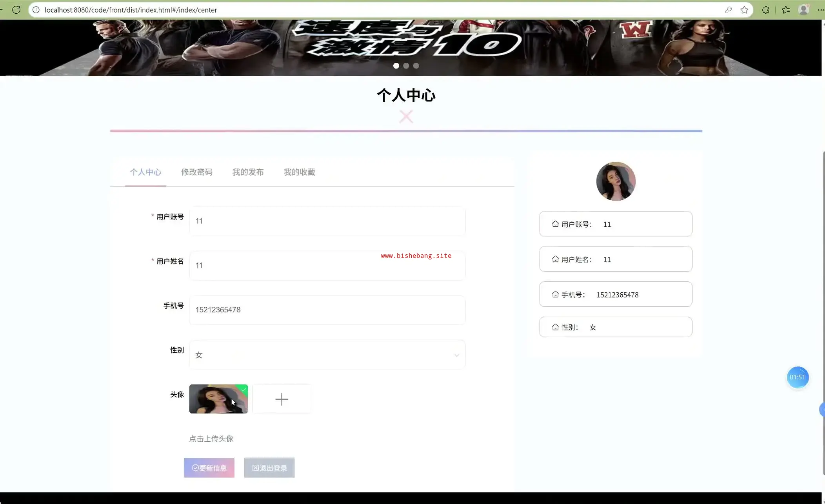This screenshot has width=825, height=504.
Task: Click the 手机号 phone number input field
Action: click(x=327, y=310)
